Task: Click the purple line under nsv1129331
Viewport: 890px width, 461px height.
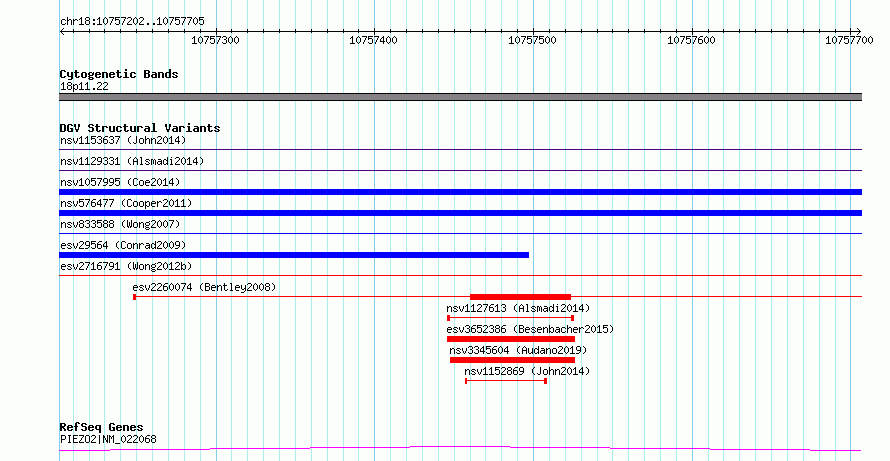Action: click(460, 171)
